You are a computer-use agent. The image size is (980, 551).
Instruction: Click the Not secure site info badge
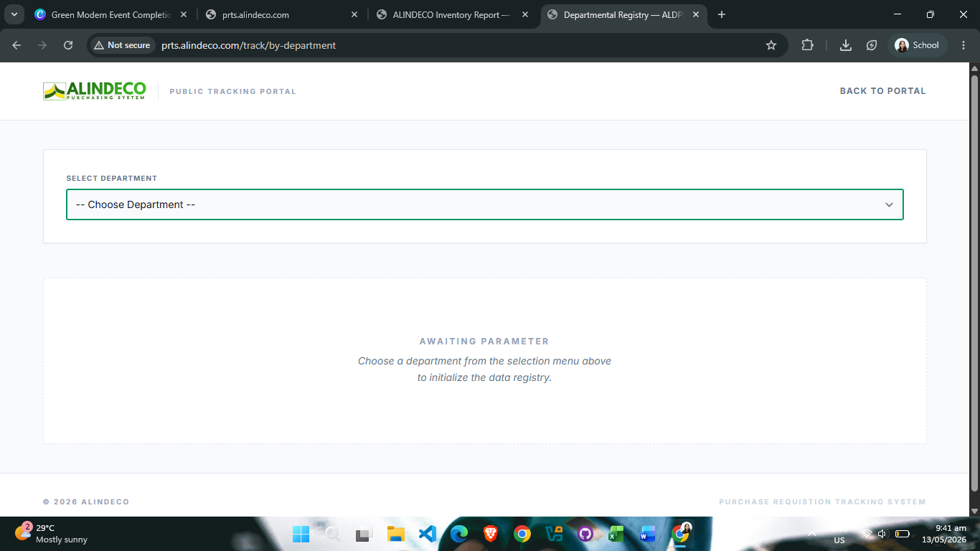click(x=122, y=45)
